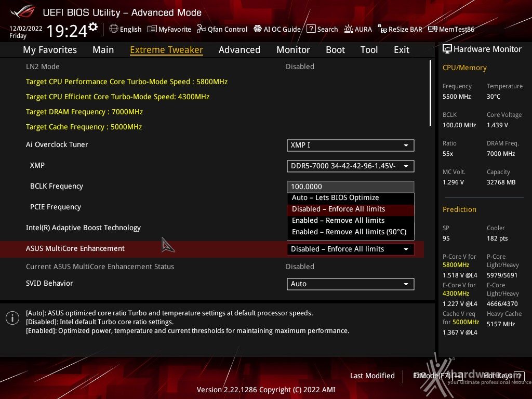532x399 pixels.
Task: Click the ROG logo icon
Action: click(x=22, y=12)
